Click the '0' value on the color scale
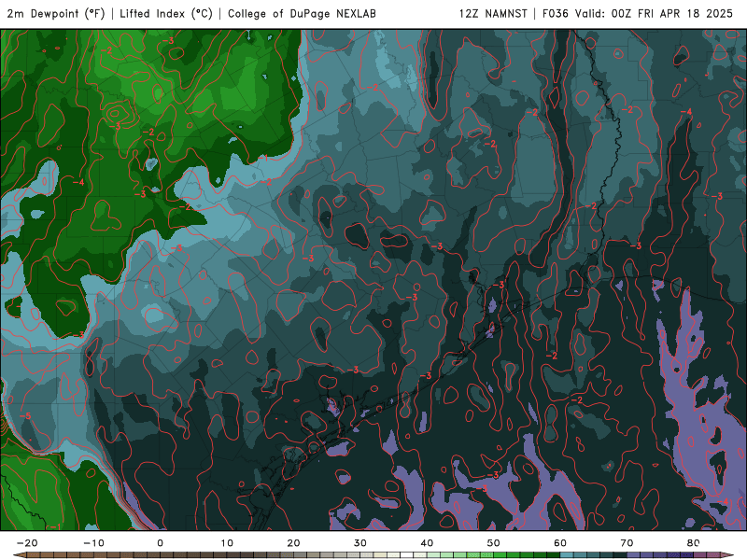 (160, 543)
